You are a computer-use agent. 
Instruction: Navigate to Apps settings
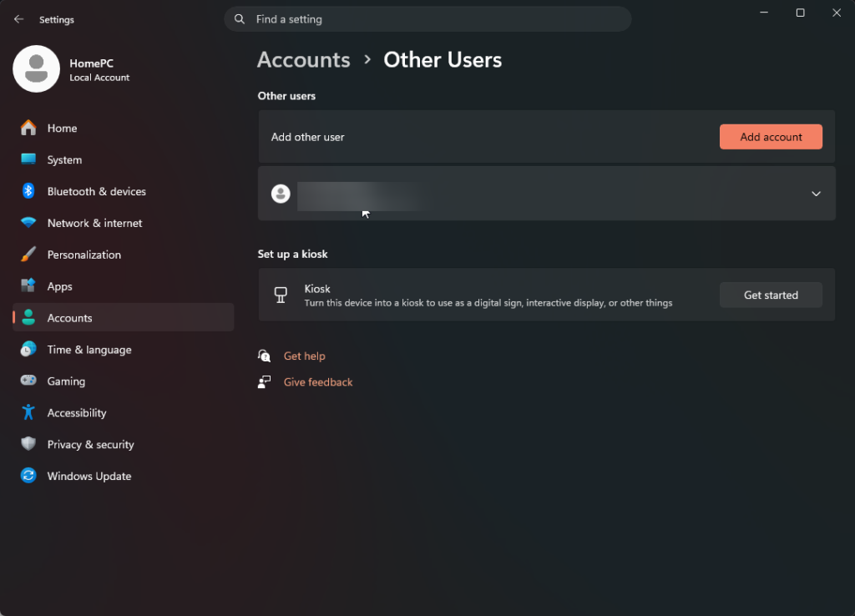pyautogui.click(x=124, y=286)
